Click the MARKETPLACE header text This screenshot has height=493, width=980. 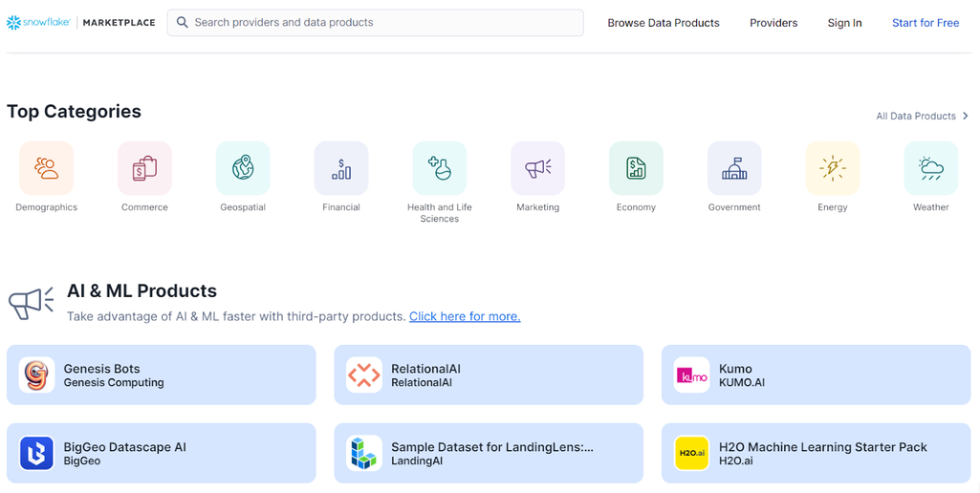click(119, 23)
